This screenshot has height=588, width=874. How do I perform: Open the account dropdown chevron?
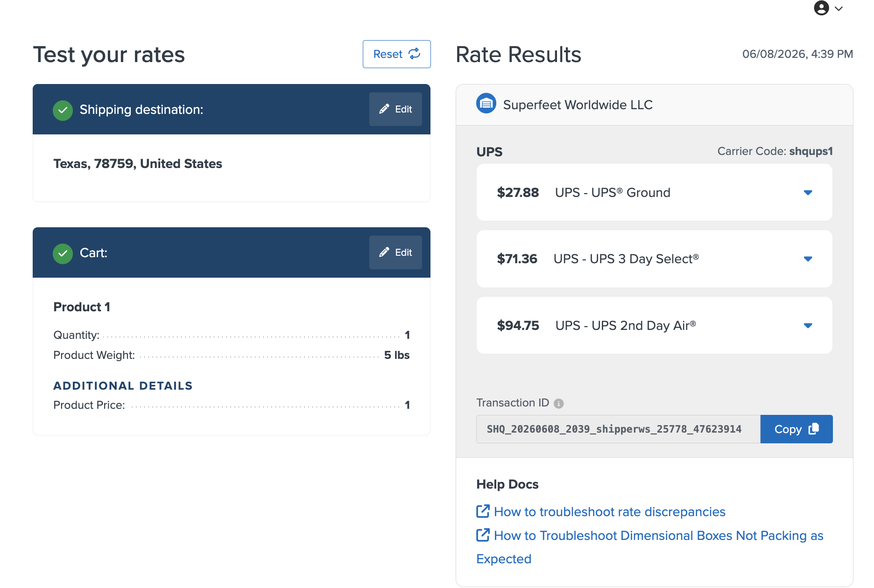click(x=839, y=8)
